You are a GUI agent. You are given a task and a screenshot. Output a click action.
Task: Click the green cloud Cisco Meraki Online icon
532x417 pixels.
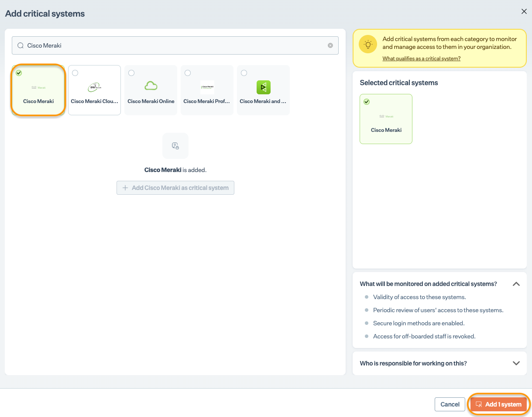coord(151,86)
